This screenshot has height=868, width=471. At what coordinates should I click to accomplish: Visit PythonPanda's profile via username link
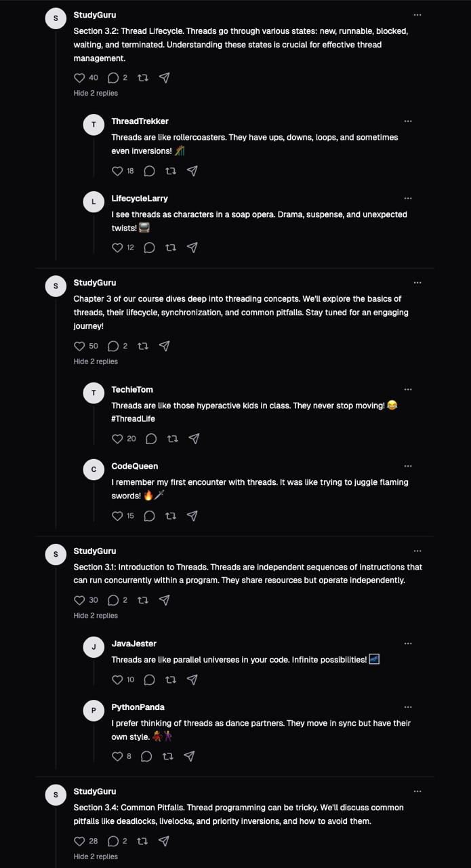coord(138,707)
